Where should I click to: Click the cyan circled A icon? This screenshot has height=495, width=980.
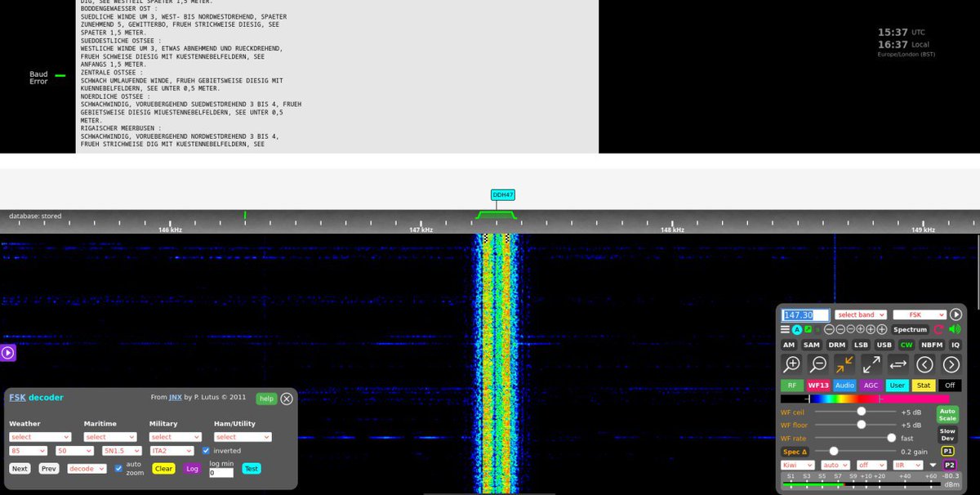(797, 329)
